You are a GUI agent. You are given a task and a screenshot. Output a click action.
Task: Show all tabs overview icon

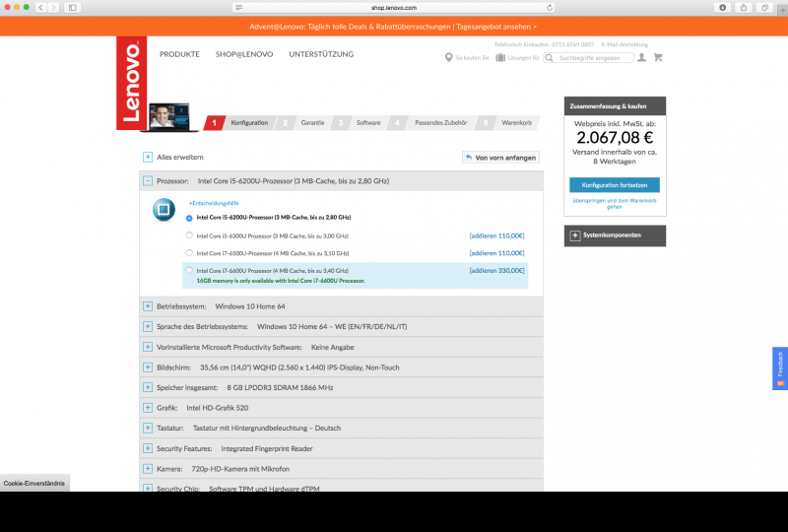click(764, 8)
